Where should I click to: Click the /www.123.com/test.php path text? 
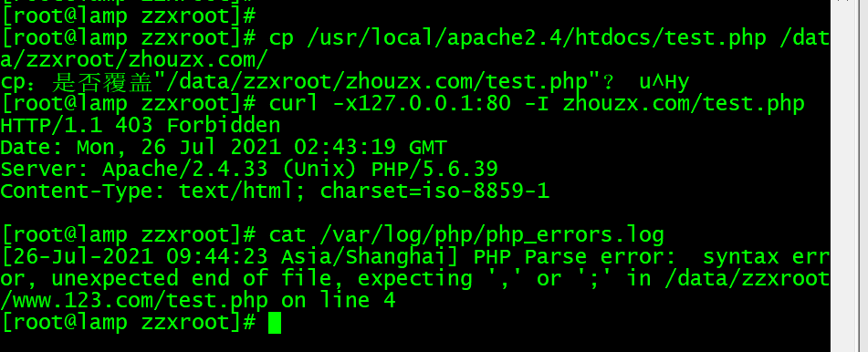(x=134, y=301)
